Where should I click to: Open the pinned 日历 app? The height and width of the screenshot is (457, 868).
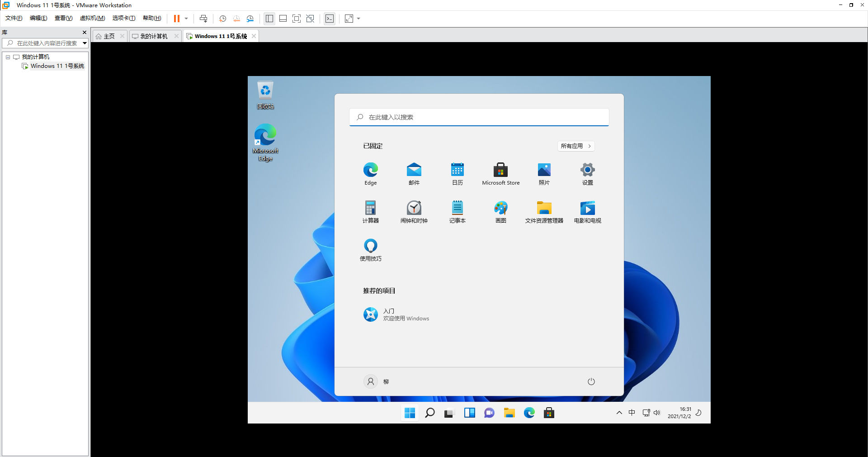coord(458,174)
